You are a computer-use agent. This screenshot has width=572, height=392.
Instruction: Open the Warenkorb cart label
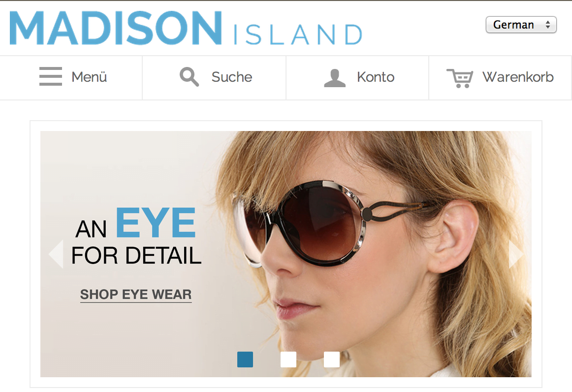coord(518,77)
